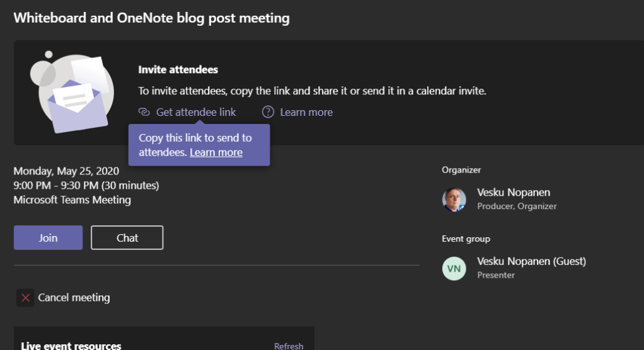
Task: Refresh the Live event resources
Action: click(x=289, y=346)
